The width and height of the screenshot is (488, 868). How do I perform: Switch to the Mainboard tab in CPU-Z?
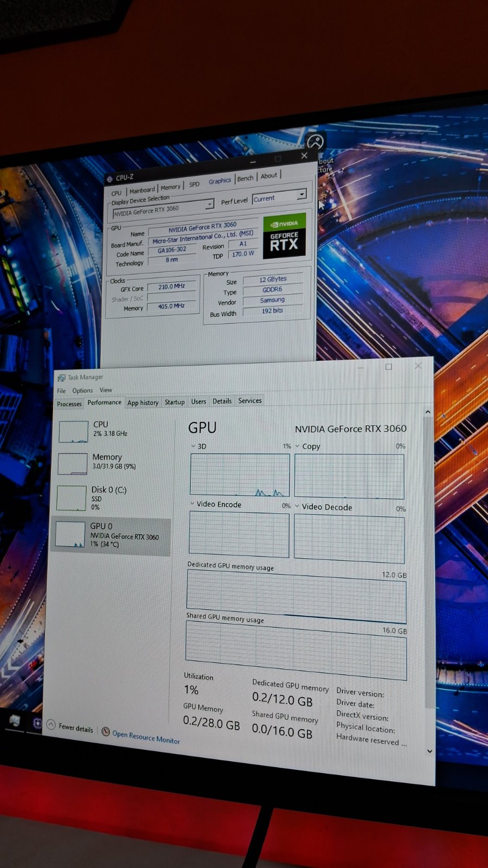[x=142, y=190]
